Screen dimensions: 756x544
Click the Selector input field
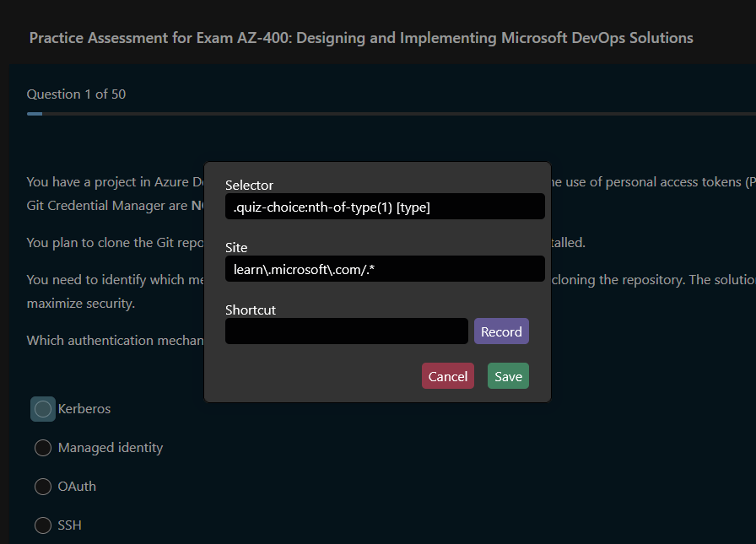[x=385, y=207]
